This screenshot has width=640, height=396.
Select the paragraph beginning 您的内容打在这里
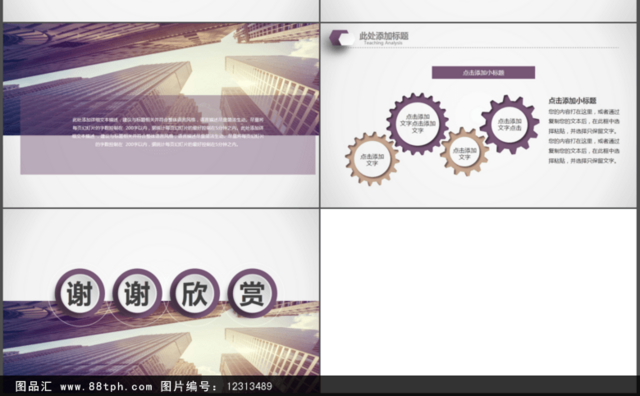(584, 136)
